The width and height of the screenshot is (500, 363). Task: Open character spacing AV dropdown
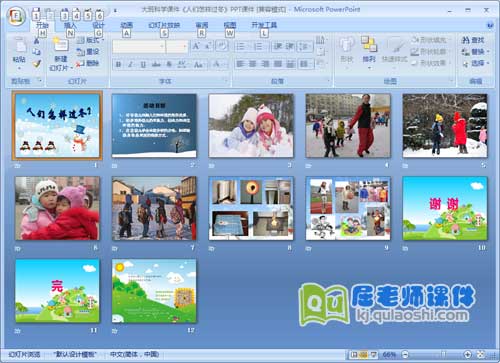tap(182, 64)
